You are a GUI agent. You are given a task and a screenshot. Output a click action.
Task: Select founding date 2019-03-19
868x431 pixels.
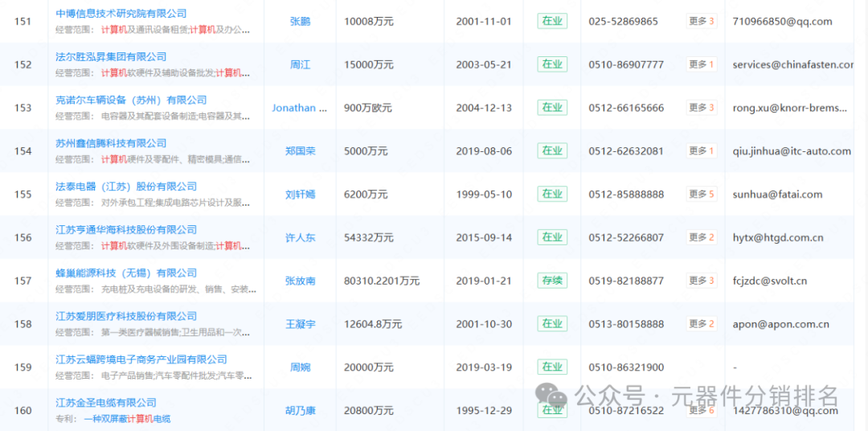pyautogui.click(x=484, y=367)
